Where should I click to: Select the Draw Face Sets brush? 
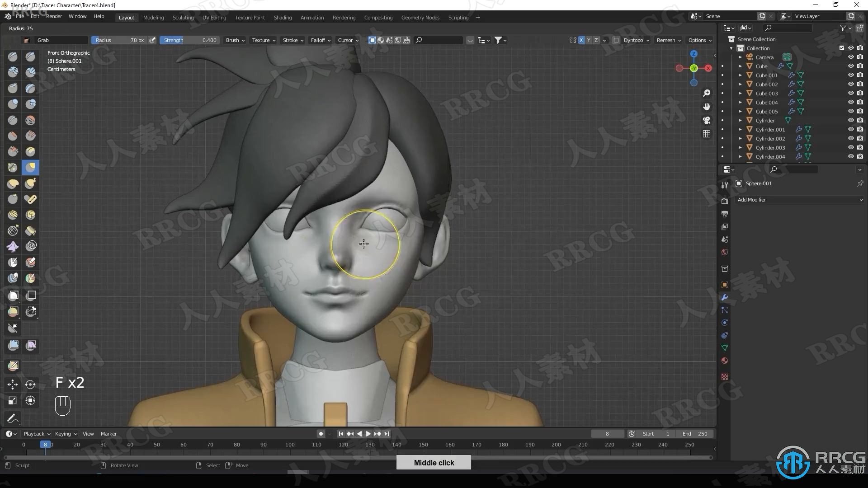click(x=30, y=278)
